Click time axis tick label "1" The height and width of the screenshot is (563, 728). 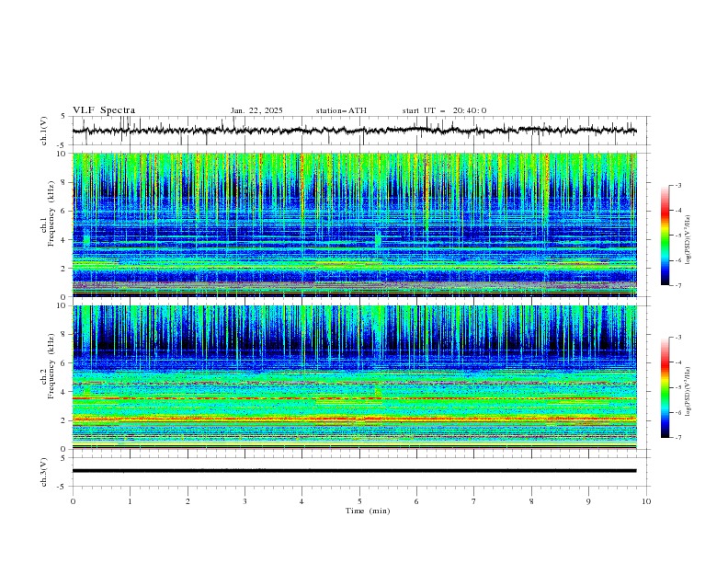coord(130,501)
